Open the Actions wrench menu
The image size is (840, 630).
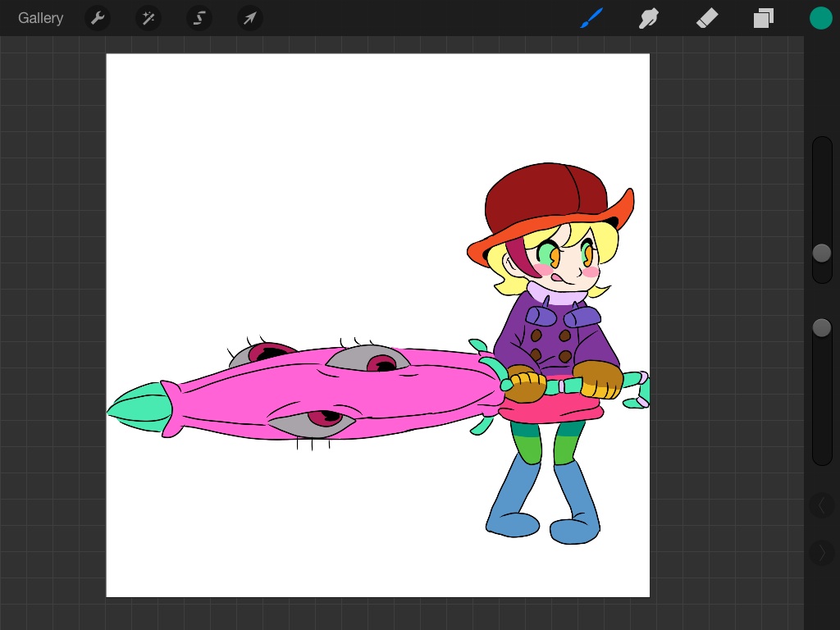[x=98, y=18]
